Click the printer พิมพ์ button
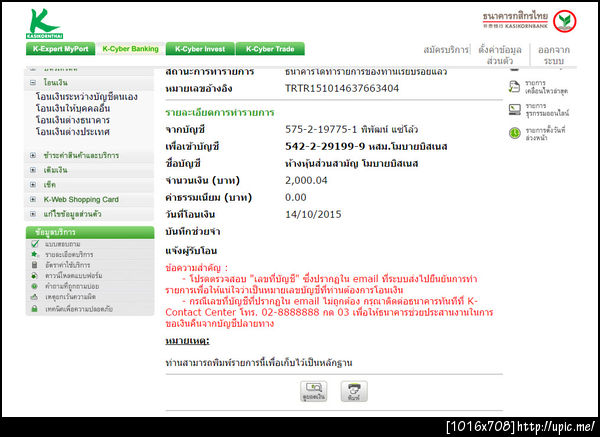Screen dimensions: 600x437 354,391
